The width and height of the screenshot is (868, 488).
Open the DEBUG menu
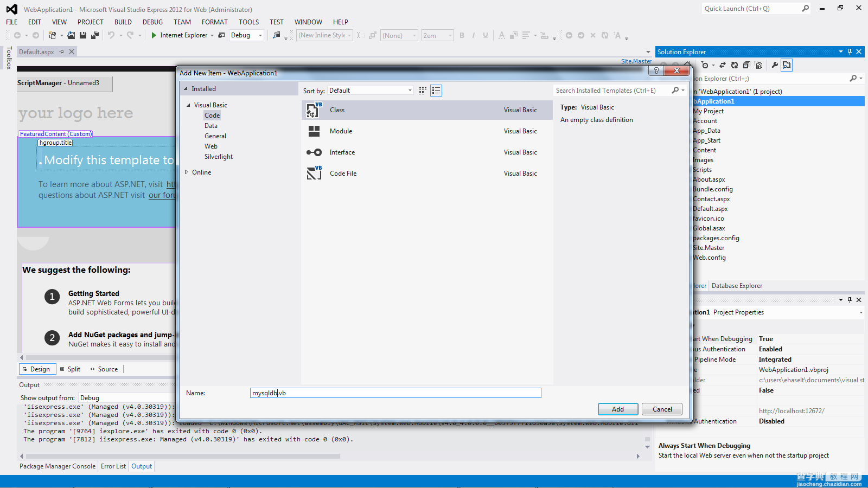(x=153, y=22)
